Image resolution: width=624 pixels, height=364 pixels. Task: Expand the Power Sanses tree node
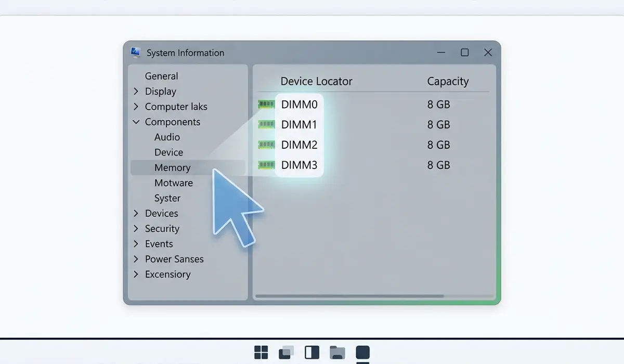[136, 259]
